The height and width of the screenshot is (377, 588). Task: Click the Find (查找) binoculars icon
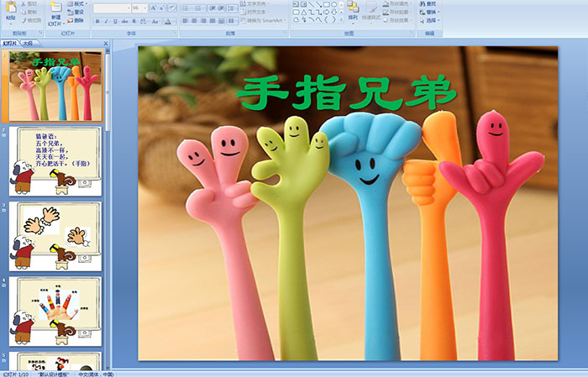pos(423,3)
